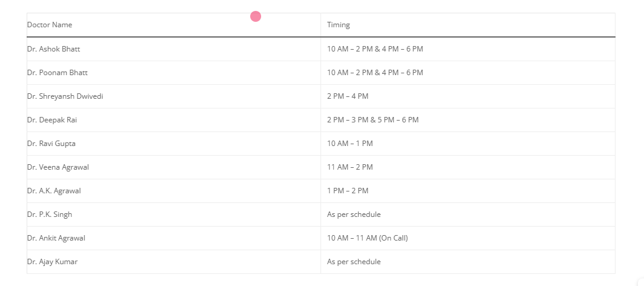Click the 2 PM – 4 PM timing cell
Viewport: 644px width, 286px height.
pos(347,96)
